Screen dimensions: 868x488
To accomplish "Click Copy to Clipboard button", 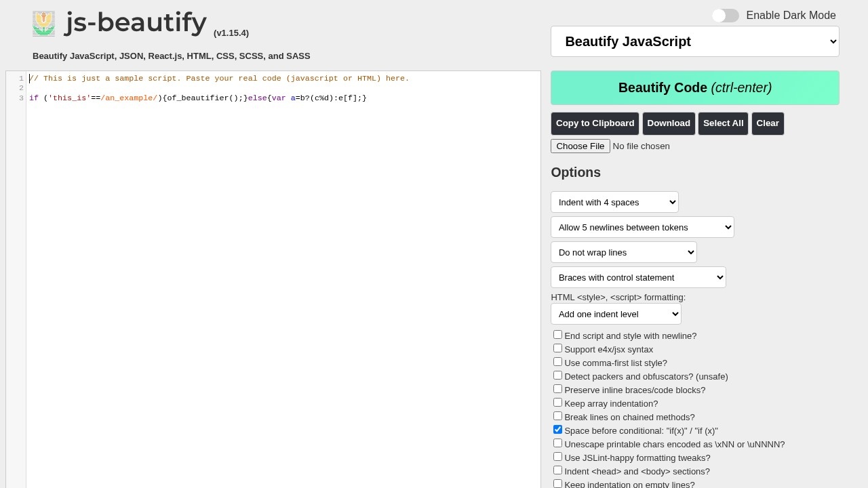I will 595,123.
